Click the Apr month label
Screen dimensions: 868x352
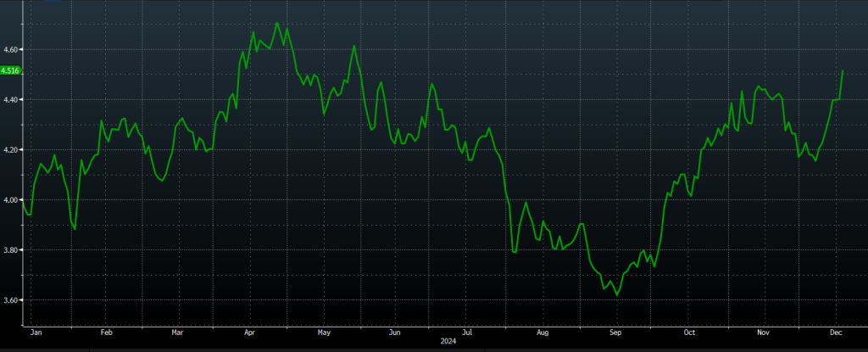[x=249, y=332]
